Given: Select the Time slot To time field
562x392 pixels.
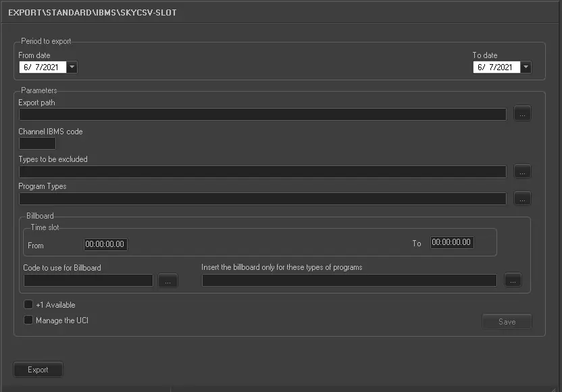Looking at the screenshot, I should point(452,243).
